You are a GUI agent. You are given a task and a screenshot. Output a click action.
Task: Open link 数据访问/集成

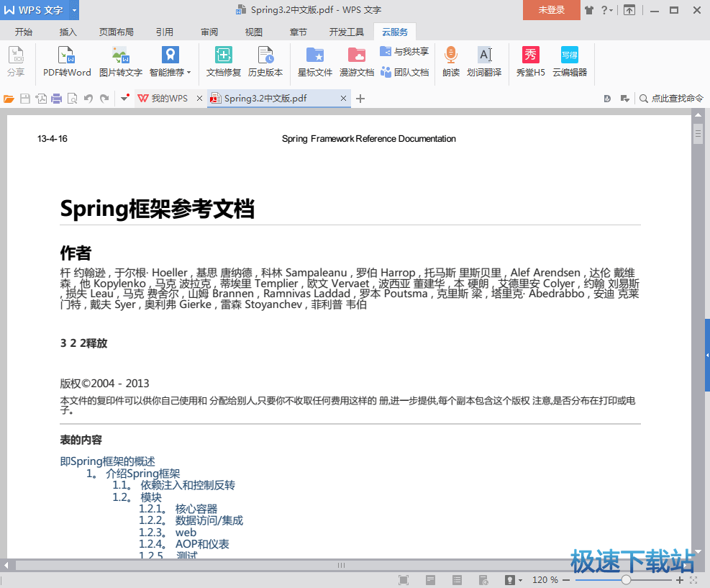209,520
